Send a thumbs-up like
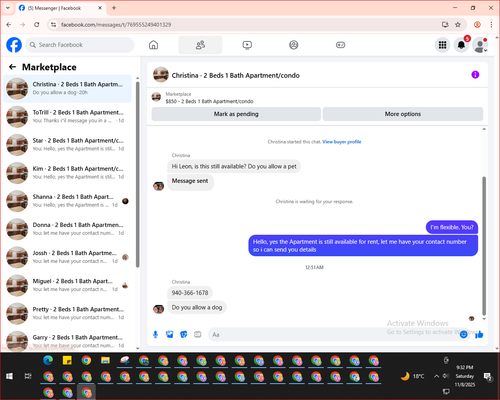The image size is (500, 400). click(x=479, y=334)
